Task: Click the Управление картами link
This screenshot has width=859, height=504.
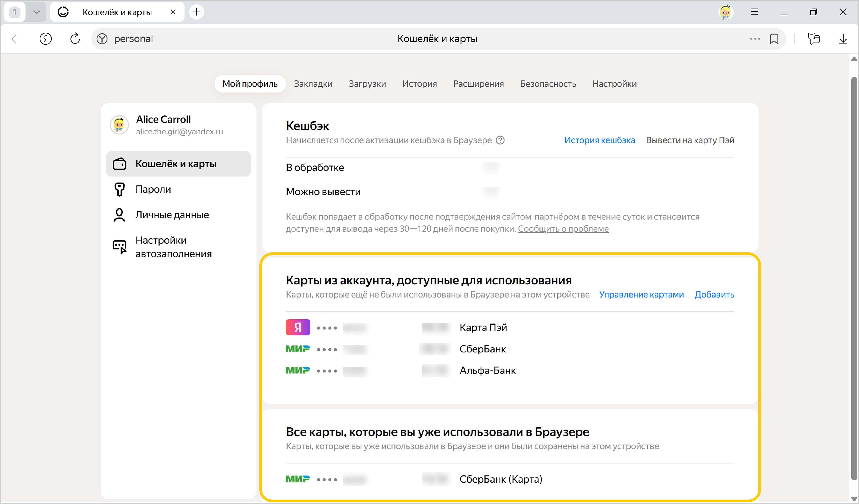Action: [x=641, y=295]
